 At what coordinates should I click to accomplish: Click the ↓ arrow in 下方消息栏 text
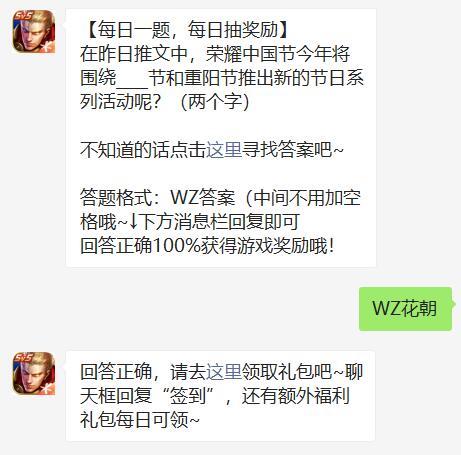coord(133,222)
